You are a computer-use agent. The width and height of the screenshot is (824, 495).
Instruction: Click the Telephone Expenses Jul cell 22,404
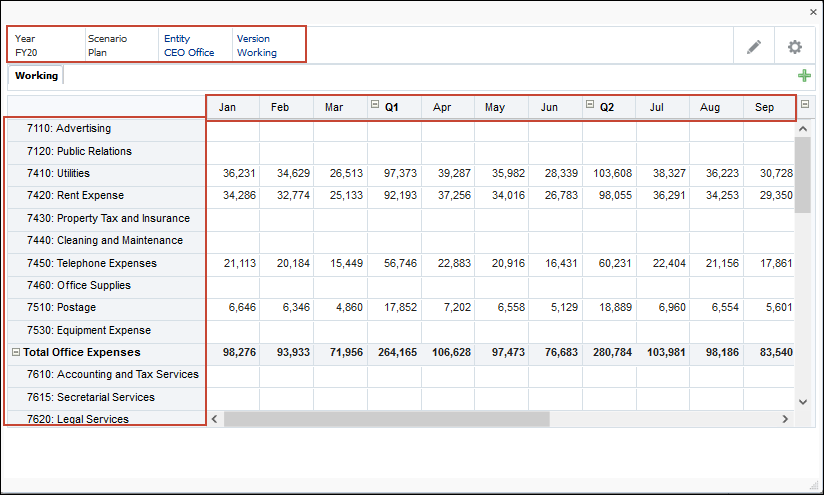tap(662, 263)
